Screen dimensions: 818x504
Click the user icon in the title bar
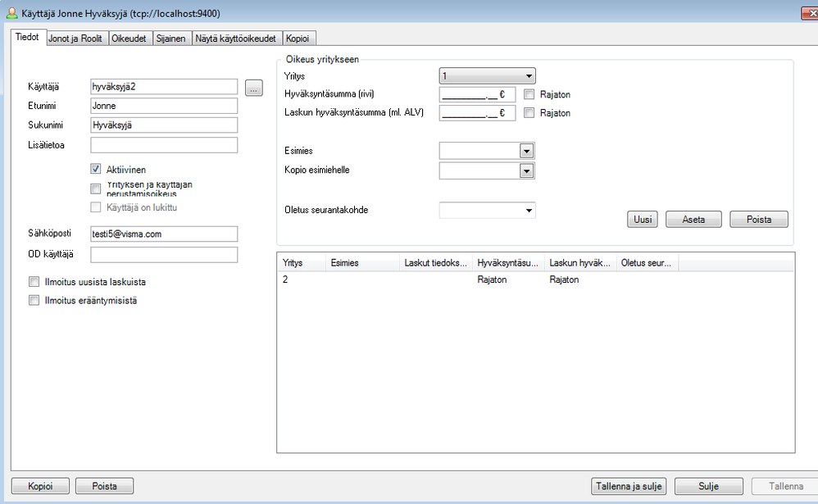coord(11,13)
